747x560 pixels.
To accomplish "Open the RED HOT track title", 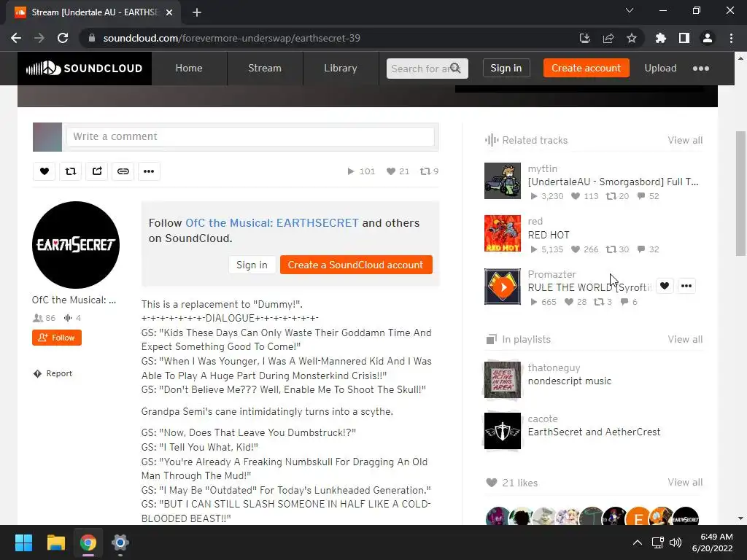I will (549, 235).
